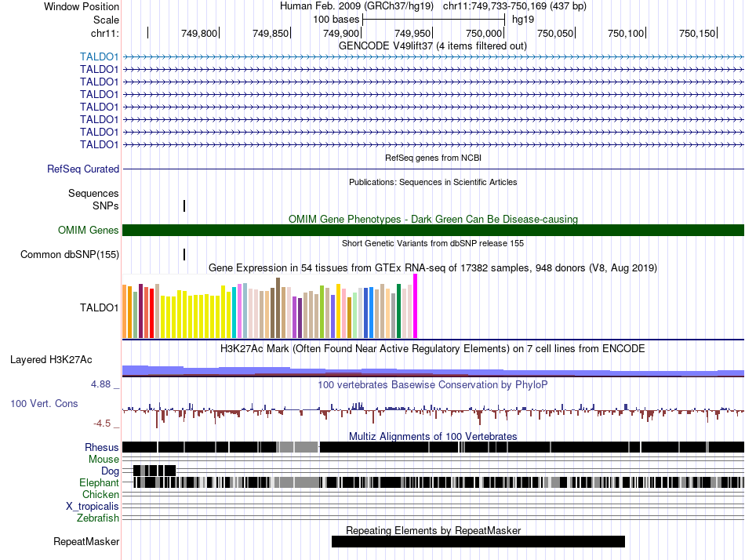Click TALDO1 label beside GTEx bar chart
This screenshot has width=745, height=560.
pos(99,307)
